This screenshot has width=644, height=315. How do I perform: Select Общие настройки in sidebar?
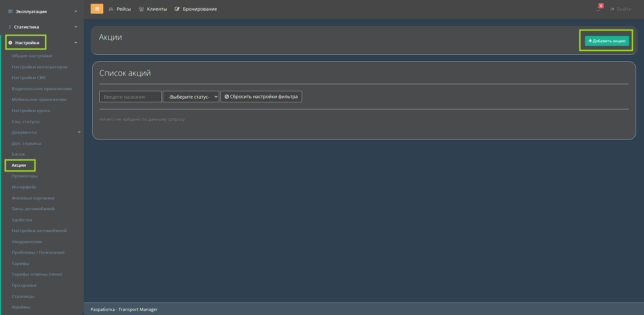pyautogui.click(x=32, y=56)
